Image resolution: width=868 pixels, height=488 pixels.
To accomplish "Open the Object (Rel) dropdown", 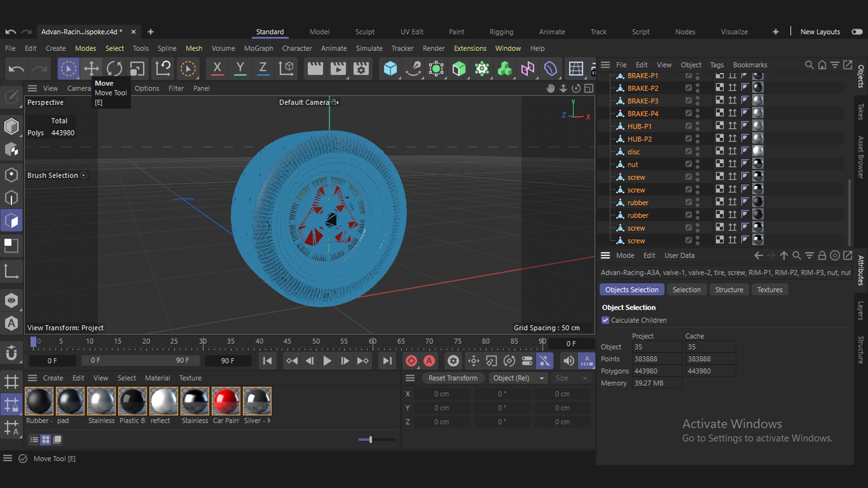I will click(x=518, y=378).
